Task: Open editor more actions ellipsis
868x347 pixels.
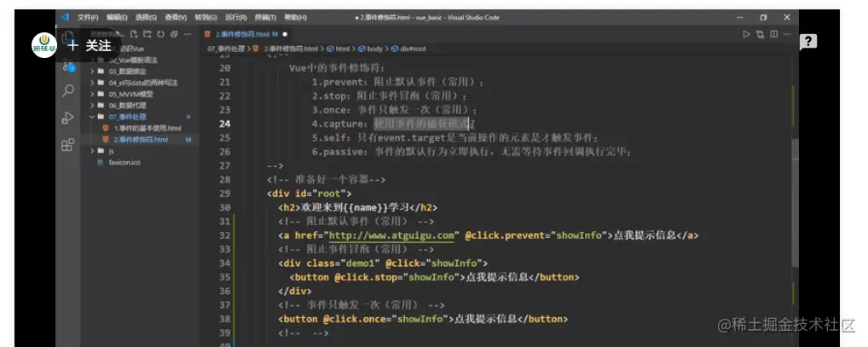Action: pyautogui.click(x=787, y=34)
